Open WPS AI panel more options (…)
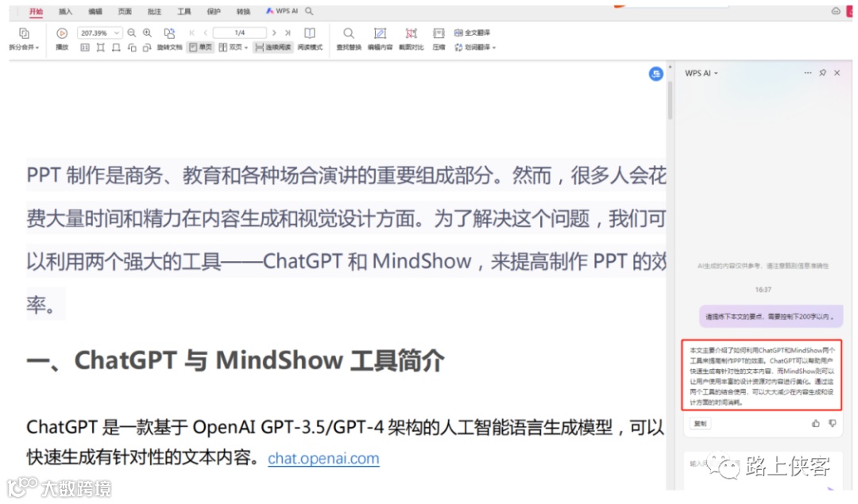The width and height of the screenshot is (858, 504). click(x=808, y=73)
